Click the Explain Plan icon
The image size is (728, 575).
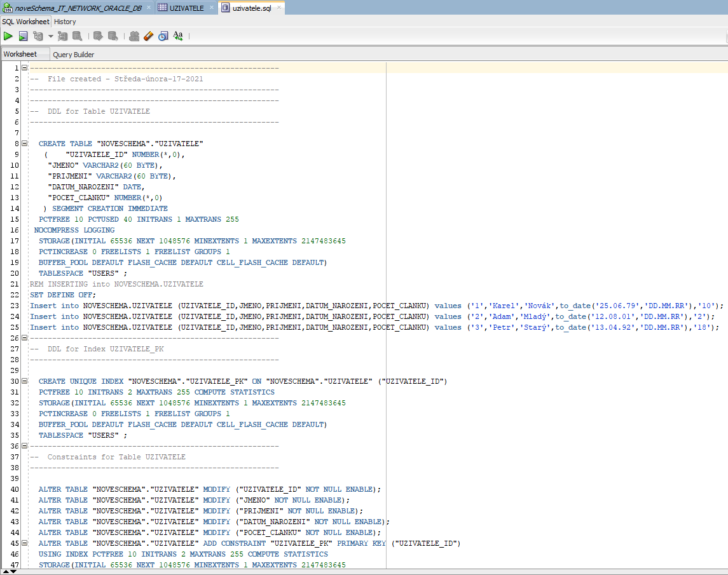(x=38, y=36)
